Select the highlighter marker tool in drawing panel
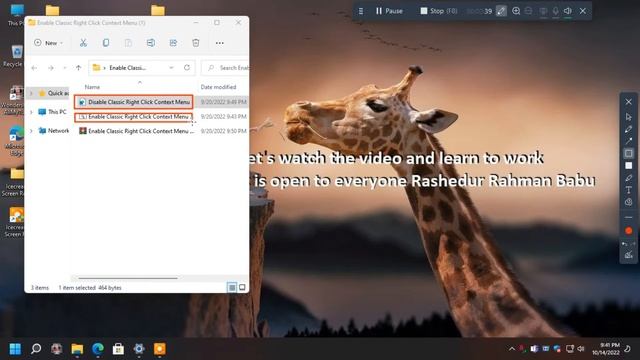Image resolution: width=640 pixels, height=360 pixels. coord(629,178)
